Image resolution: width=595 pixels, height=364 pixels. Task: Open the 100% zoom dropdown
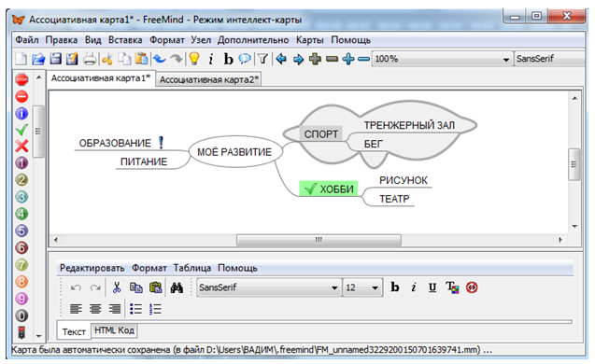coord(442,59)
